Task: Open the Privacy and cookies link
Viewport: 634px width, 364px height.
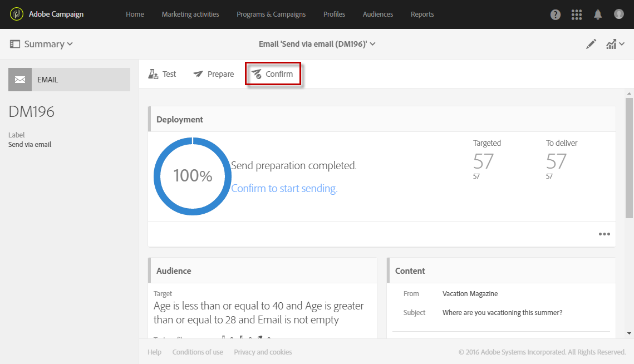Action: pyautogui.click(x=263, y=352)
